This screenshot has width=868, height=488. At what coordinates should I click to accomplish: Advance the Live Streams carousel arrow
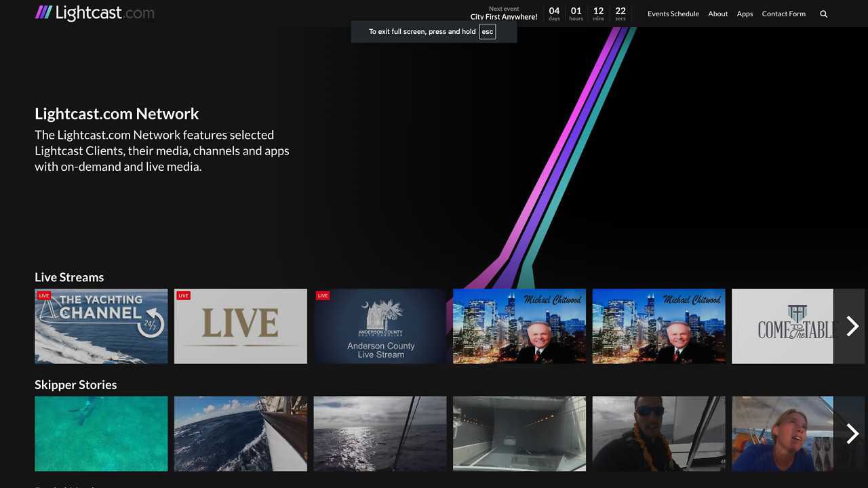[852, 326]
